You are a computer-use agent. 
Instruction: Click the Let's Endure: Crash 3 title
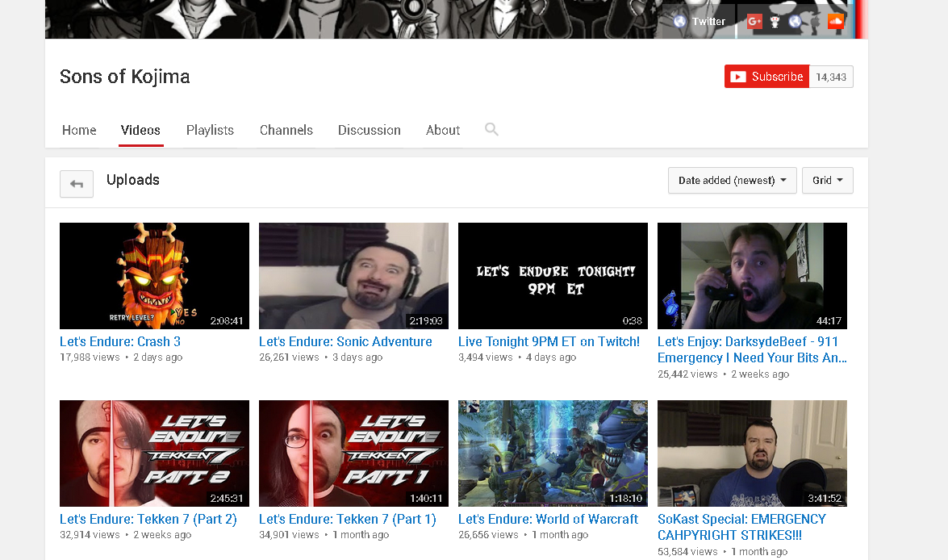tap(119, 341)
